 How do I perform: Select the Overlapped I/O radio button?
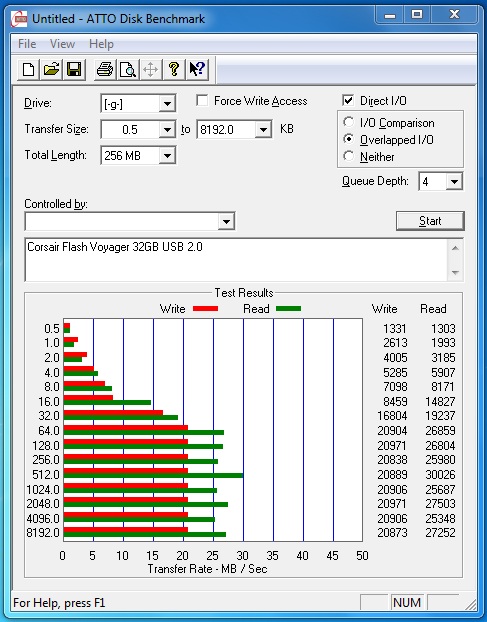pos(349,139)
